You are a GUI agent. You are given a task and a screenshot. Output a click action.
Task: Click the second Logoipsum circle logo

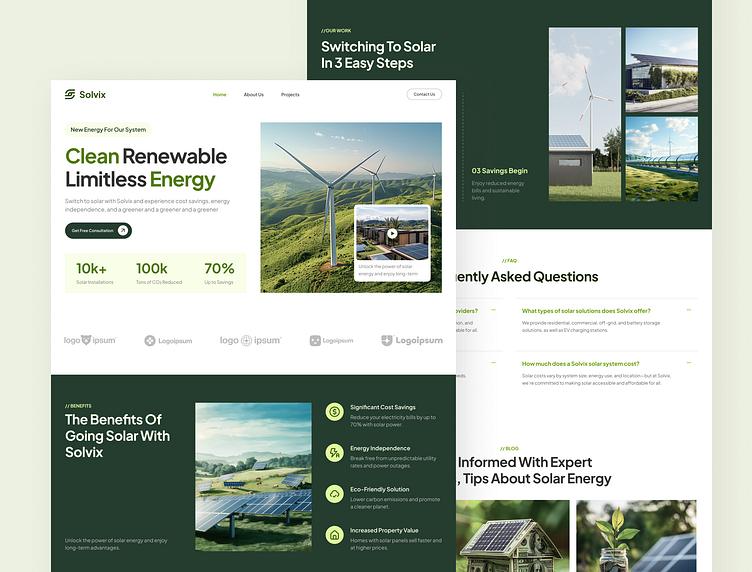[168, 341]
